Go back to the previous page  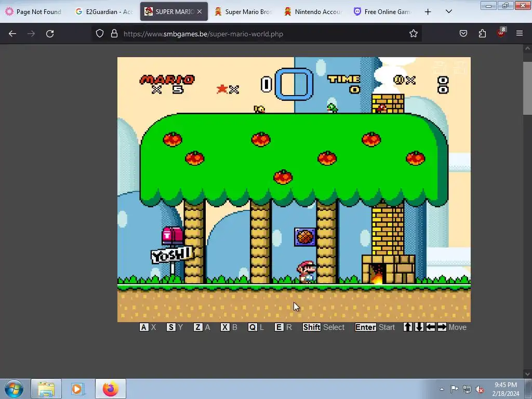tap(12, 34)
